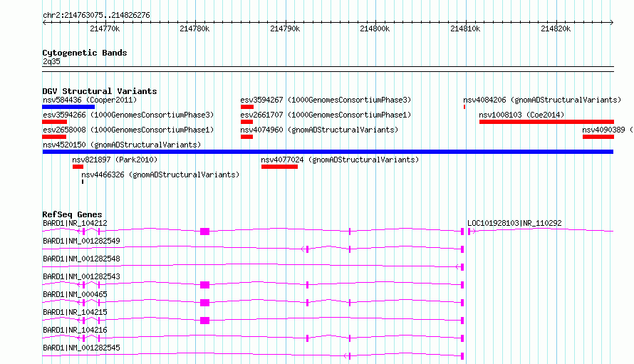
Task: Click the red bar under nsv4074960
Action: pos(246,137)
